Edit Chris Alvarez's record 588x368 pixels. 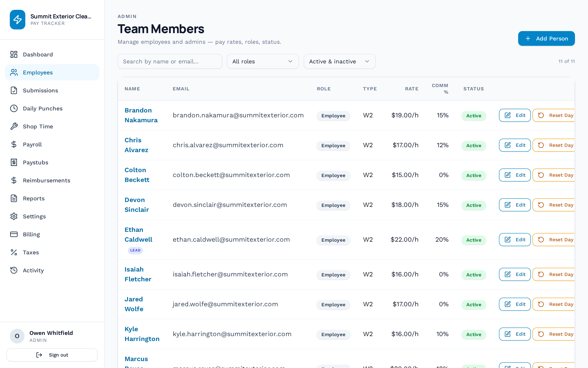click(x=515, y=145)
